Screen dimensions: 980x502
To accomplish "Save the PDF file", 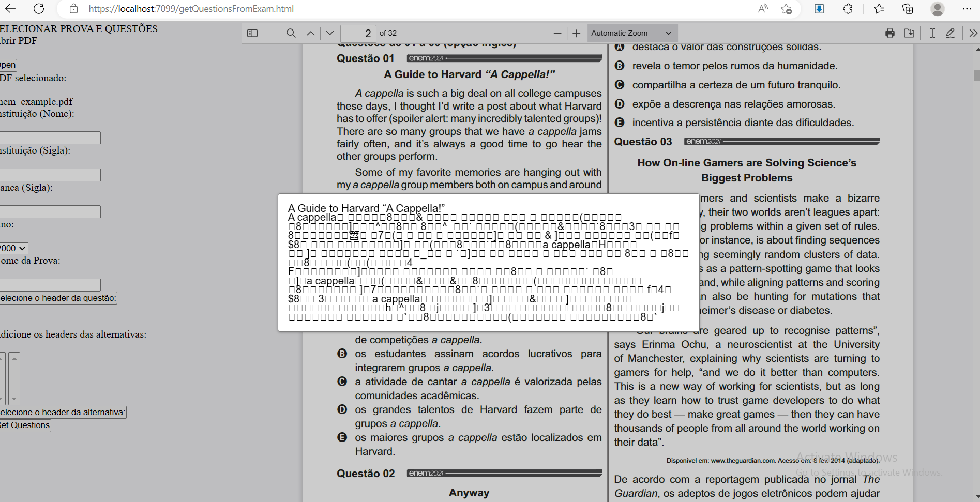I will 909,33.
